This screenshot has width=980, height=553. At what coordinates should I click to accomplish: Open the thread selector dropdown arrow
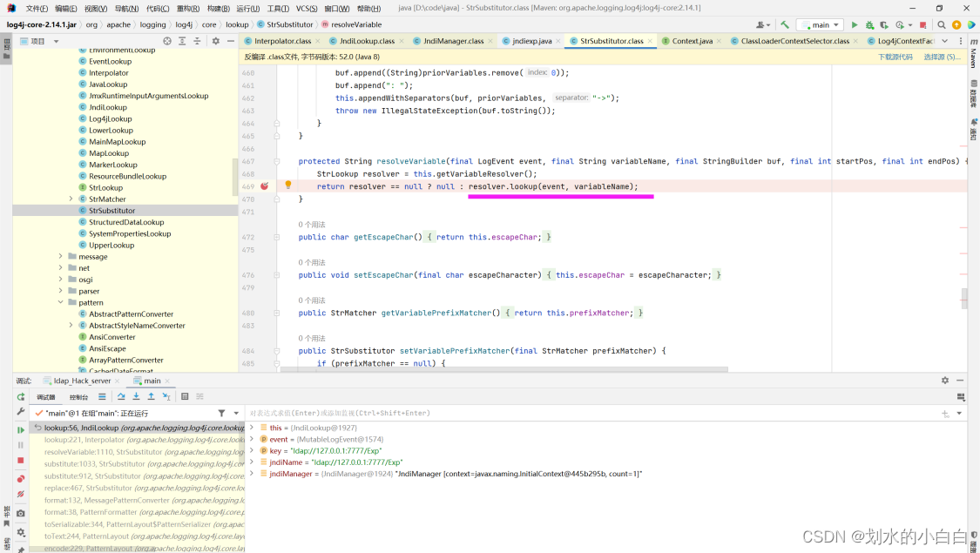tap(236, 413)
